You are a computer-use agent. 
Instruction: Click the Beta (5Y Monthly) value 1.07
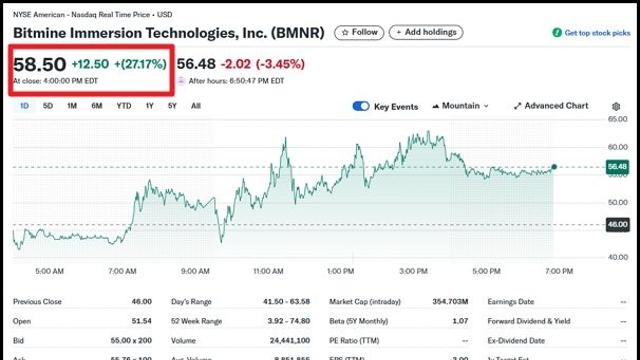point(460,321)
